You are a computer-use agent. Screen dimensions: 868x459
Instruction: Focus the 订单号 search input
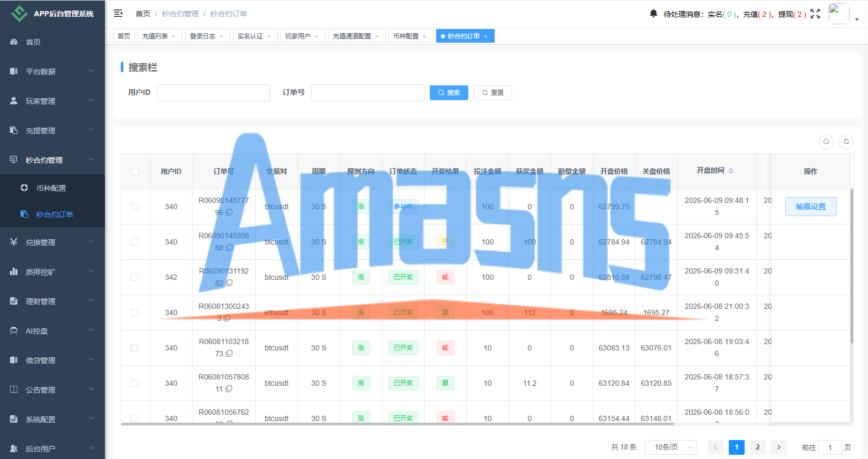click(x=368, y=93)
